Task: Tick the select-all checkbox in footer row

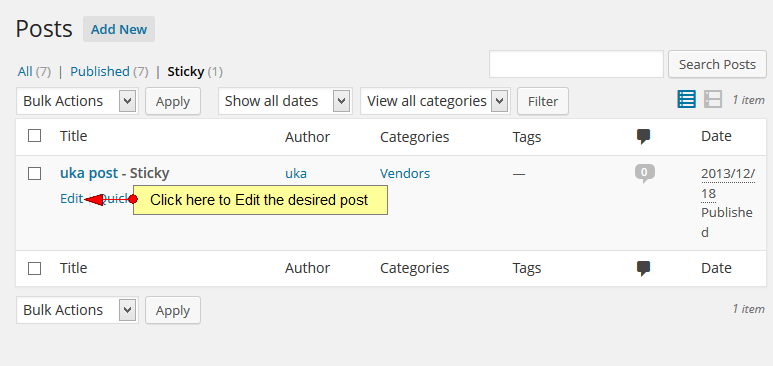Action: click(x=35, y=268)
